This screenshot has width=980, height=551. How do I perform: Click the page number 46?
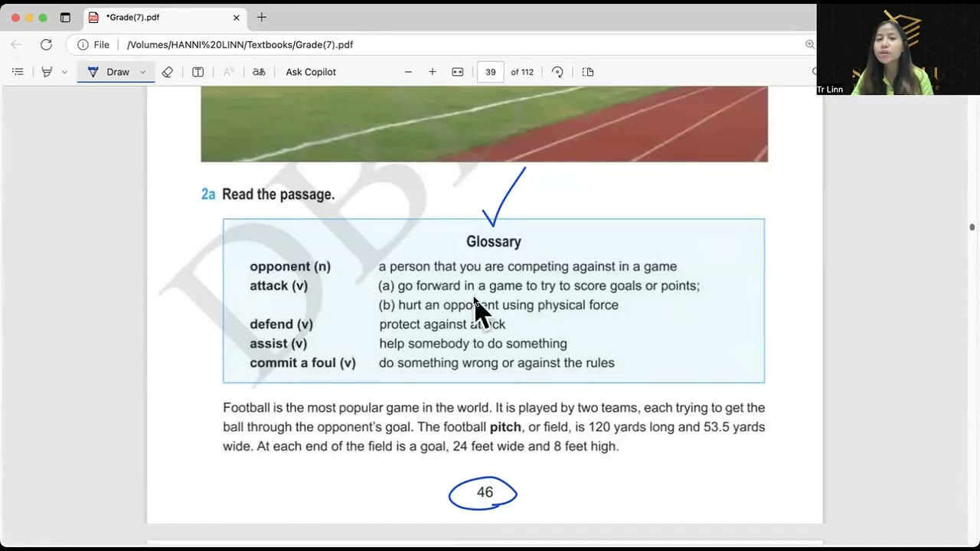(x=485, y=493)
